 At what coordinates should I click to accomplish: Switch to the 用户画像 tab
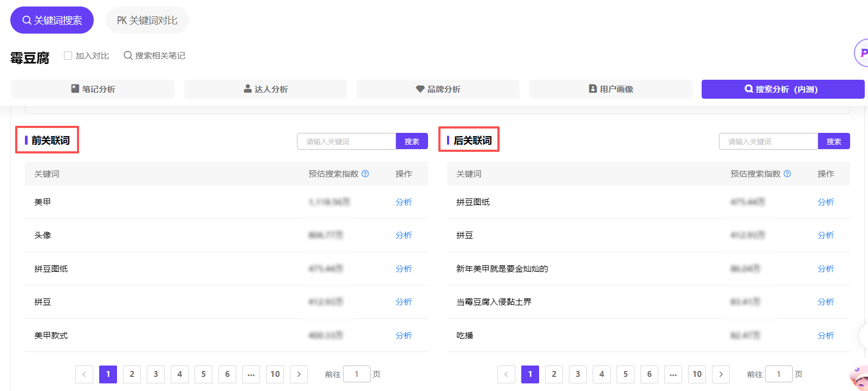611,89
